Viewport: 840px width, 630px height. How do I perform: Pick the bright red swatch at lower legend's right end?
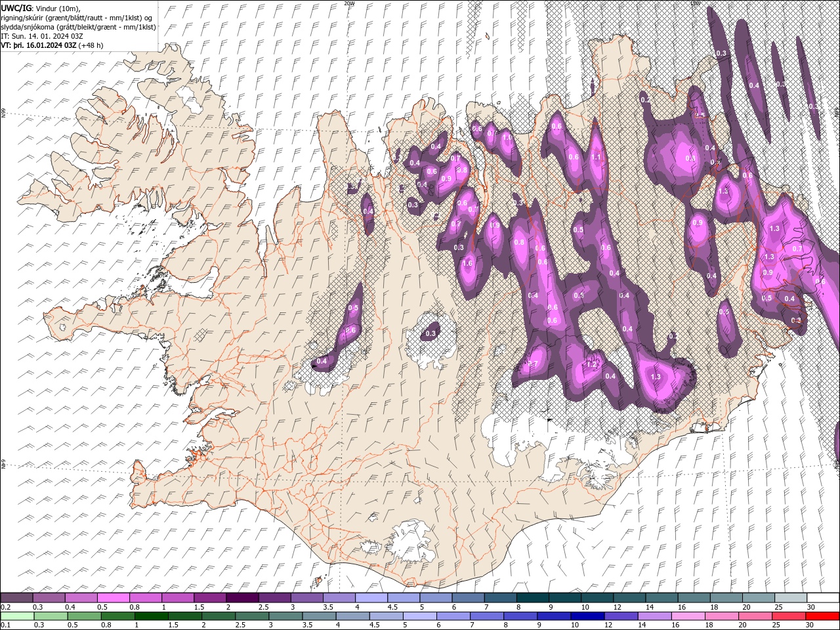(x=822, y=616)
